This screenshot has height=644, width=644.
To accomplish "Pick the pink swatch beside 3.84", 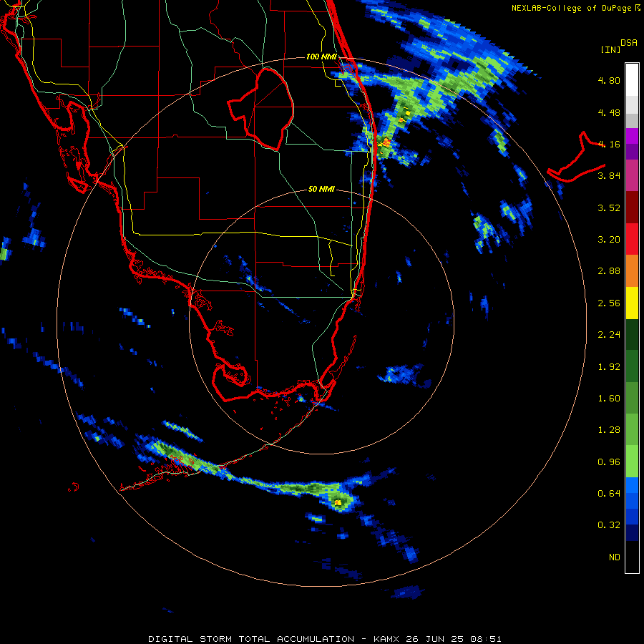I will pos(632,175).
